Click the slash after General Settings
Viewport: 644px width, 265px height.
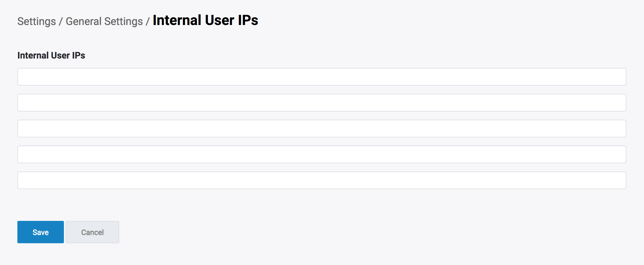pos(148,21)
